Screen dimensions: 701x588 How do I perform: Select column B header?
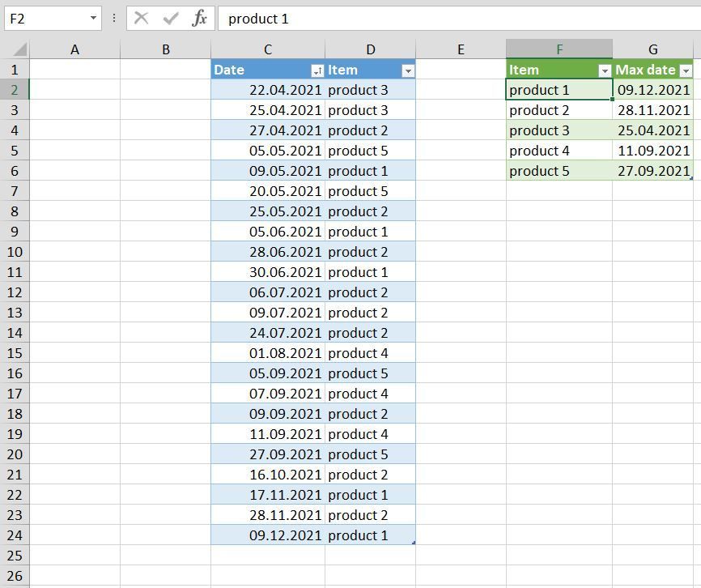165,49
